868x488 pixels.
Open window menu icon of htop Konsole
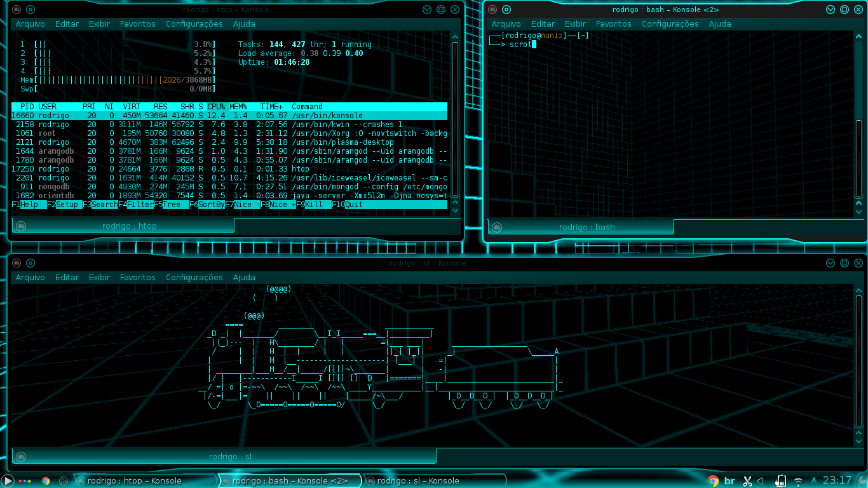pos(17,10)
